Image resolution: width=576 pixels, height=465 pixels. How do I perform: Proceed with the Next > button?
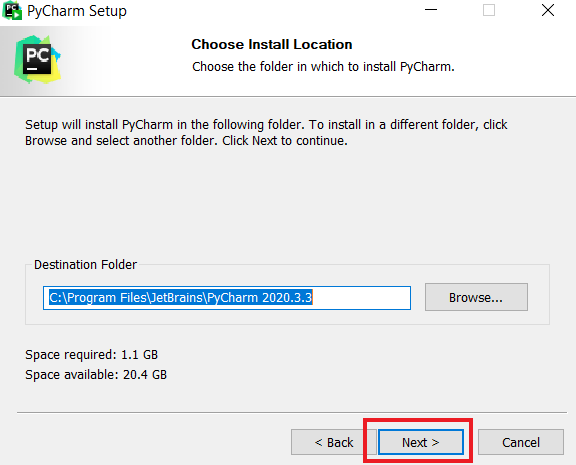tap(421, 442)
